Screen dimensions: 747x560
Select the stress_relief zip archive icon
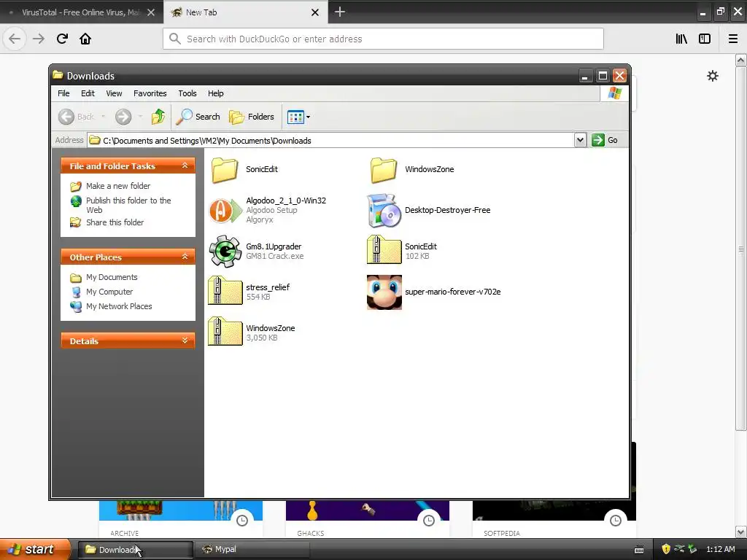click(225, 291)
